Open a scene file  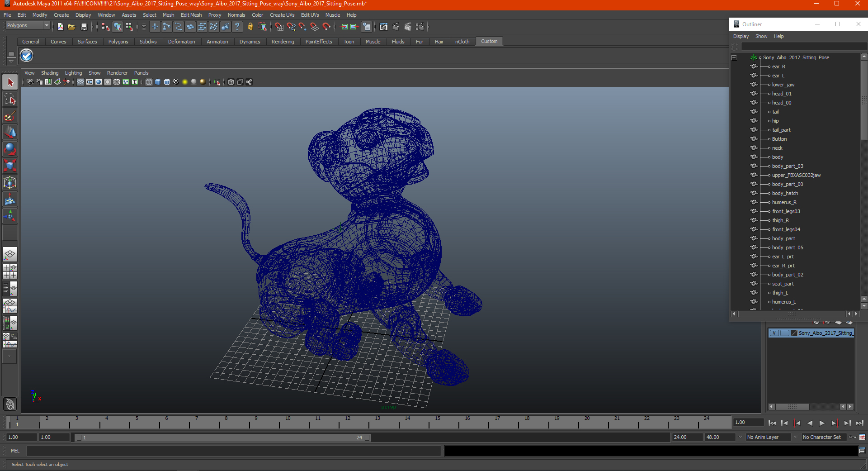point(71,27)
